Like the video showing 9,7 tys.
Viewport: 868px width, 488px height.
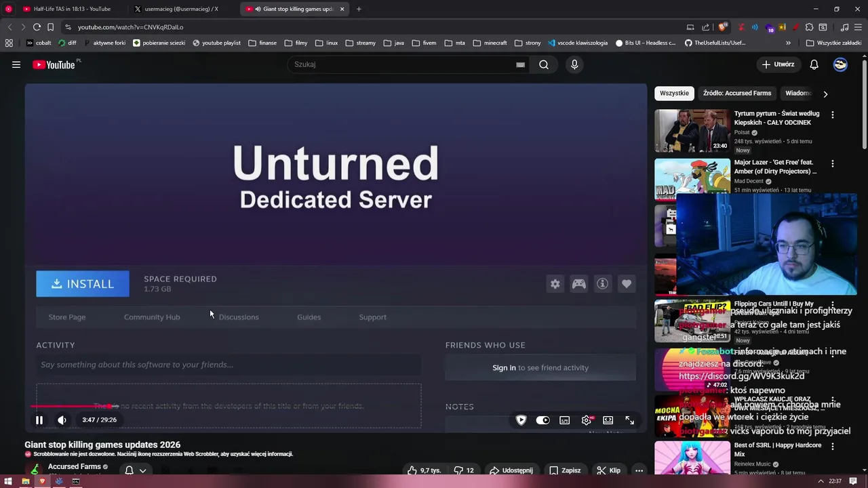(424, 470)
